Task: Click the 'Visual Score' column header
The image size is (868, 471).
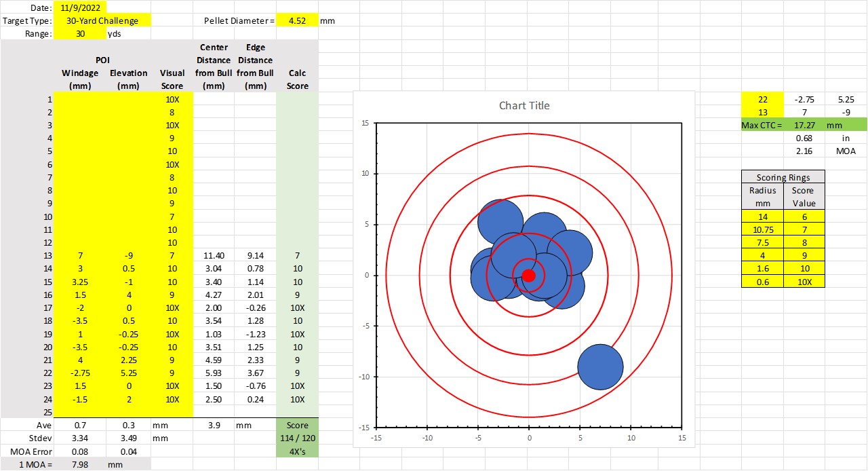Action: 172,79
